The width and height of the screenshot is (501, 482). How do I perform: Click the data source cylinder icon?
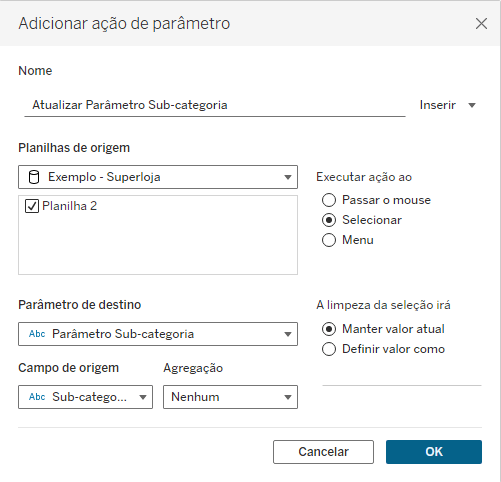coord(34,177)
